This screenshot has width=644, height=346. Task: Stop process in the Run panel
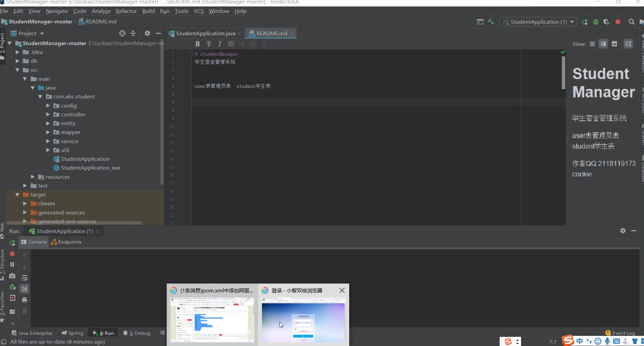[x=12, y=254]
